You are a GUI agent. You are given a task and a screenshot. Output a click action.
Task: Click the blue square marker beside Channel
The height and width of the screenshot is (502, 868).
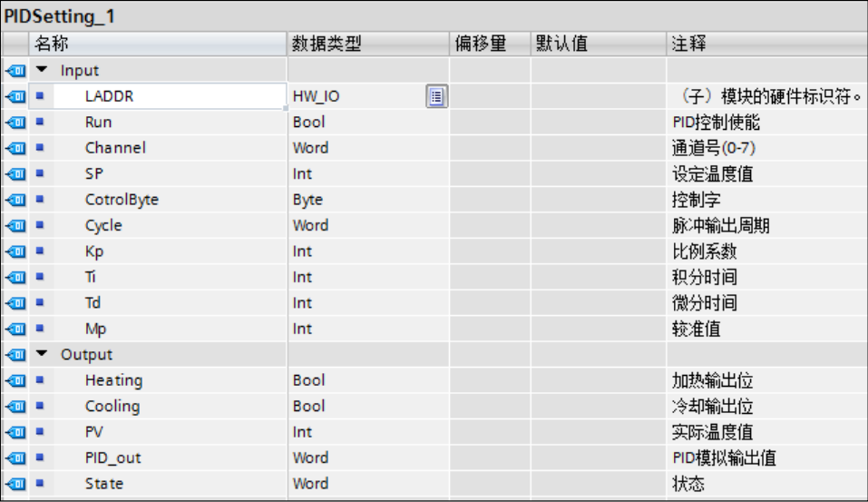pyautogui.click(x=40, y=147)
